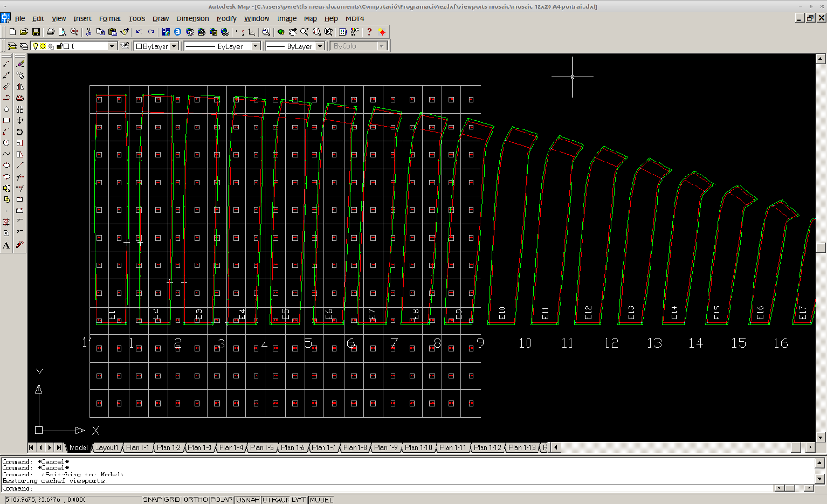Expand the ByColor plot style dropdown
Screen dimensions: 827x504
click(381, 47)
